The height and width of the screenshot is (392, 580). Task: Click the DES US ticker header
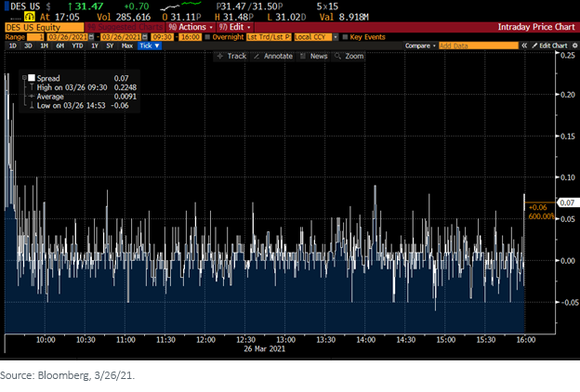coord(25,7)
